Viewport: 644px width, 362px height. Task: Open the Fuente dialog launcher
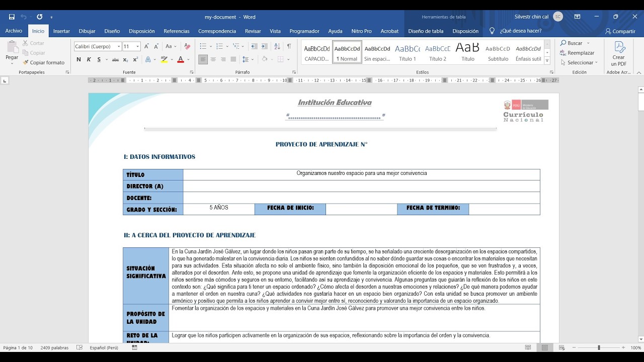(192, 72)
